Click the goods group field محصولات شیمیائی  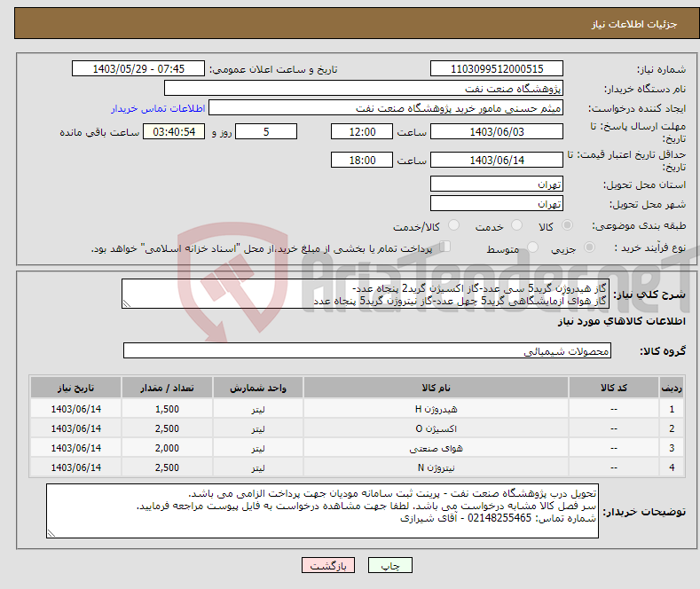point(367,350)
